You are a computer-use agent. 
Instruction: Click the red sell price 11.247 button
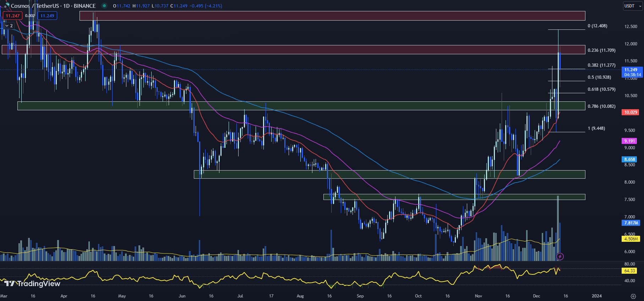coord(13,16)
